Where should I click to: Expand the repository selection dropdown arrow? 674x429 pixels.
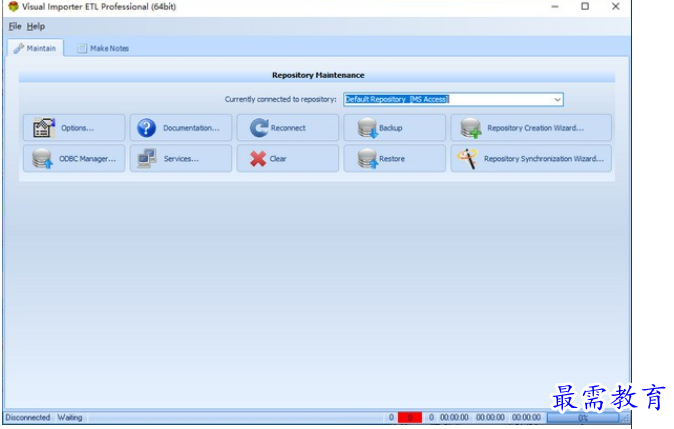click(x=557, y=99)
